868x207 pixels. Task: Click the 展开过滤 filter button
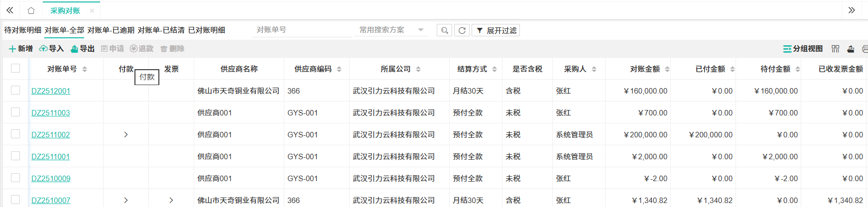click(496, 30)
